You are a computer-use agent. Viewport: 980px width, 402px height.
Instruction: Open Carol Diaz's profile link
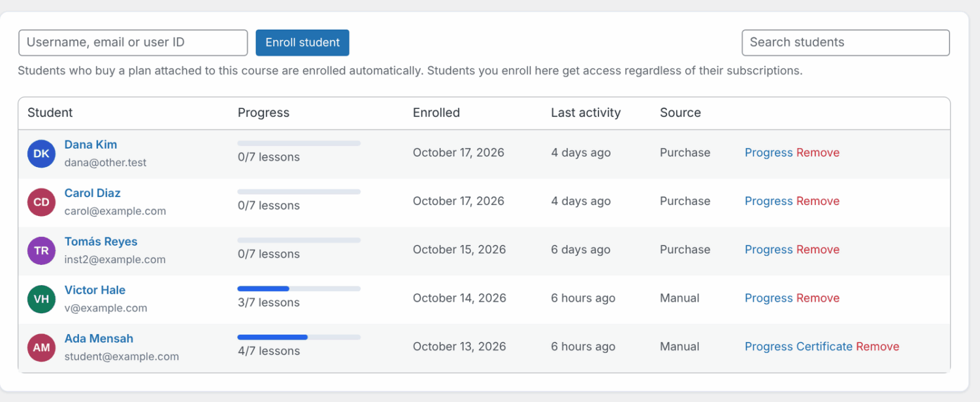tap(92, 193)
